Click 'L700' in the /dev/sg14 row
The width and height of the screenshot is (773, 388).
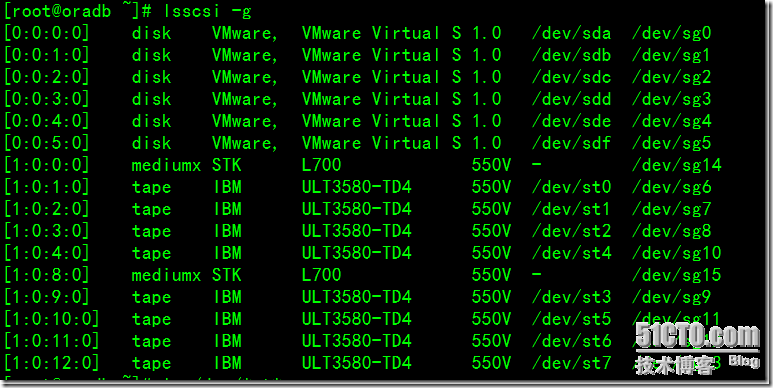[321, 165]
